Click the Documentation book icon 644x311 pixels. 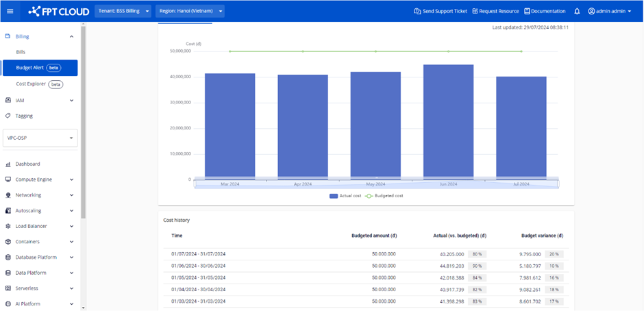coord(527,11)
